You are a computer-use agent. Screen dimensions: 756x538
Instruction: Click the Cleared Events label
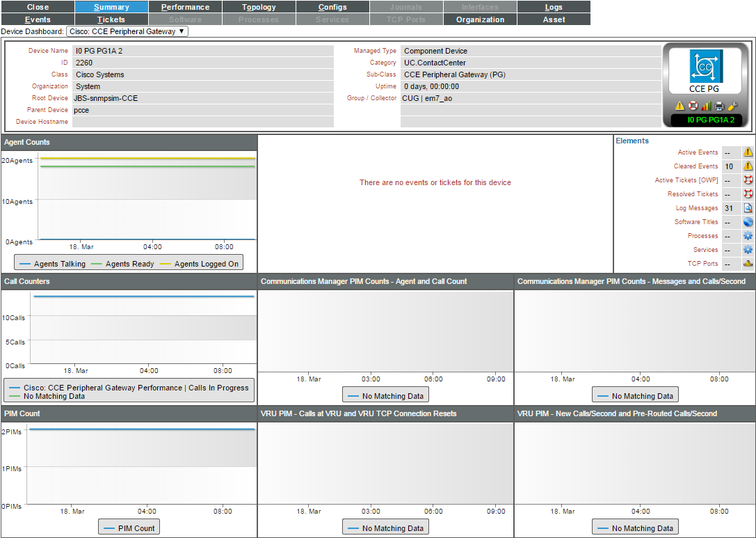(695, 166)
